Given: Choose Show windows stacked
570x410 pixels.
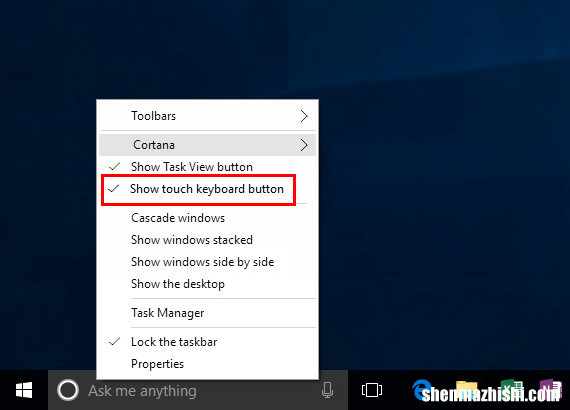Looking at the screenshot, I should 207,240.
